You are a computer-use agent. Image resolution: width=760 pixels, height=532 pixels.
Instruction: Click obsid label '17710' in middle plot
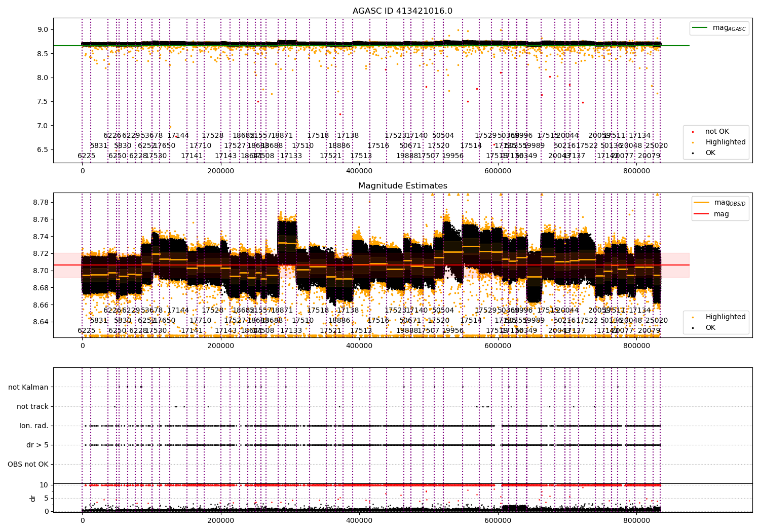[201, 320]
